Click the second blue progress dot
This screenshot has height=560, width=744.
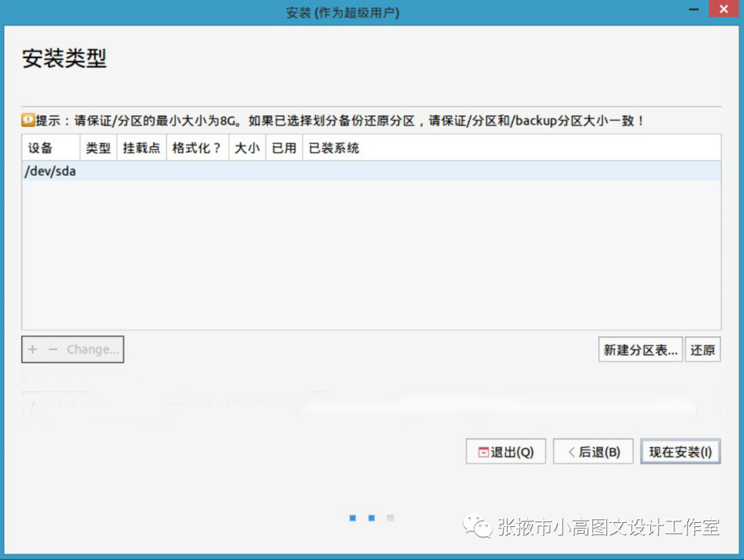pos(371,518)
